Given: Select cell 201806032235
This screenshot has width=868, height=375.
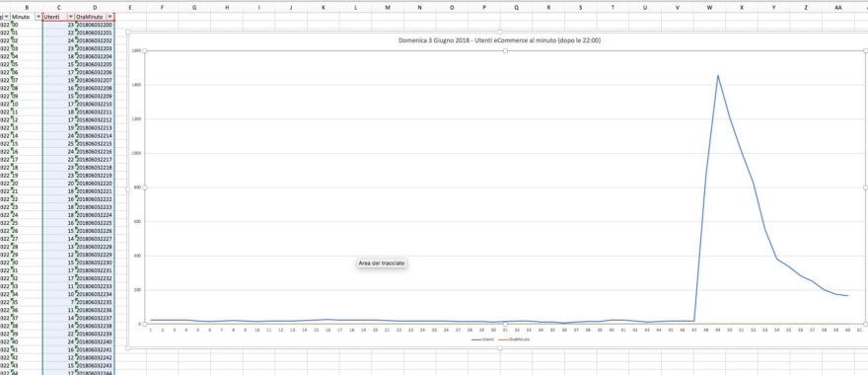Looking at the screenshot, I should coord(95,302).
